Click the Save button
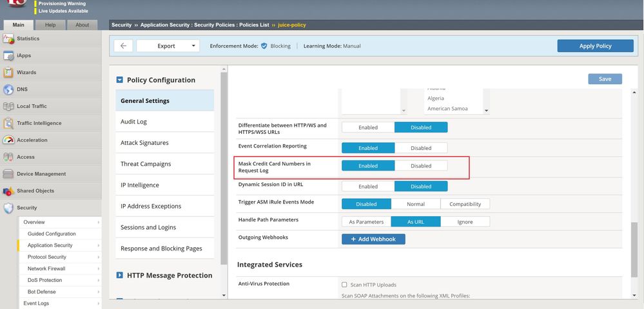 [605, 79]
